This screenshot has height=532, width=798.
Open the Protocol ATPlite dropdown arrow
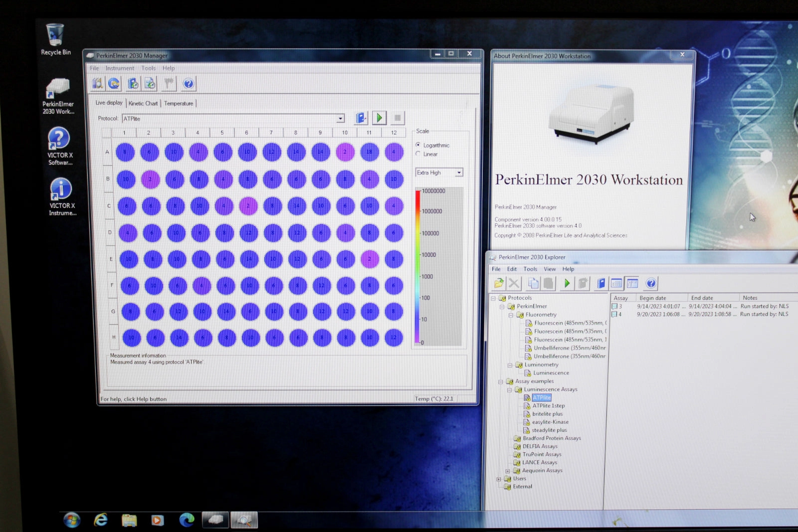click(x=340, y=119)
